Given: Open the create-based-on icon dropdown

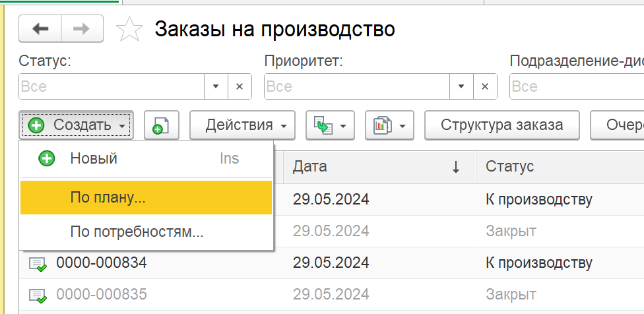Looking at the screenshot, I should [x=330, y=125].
